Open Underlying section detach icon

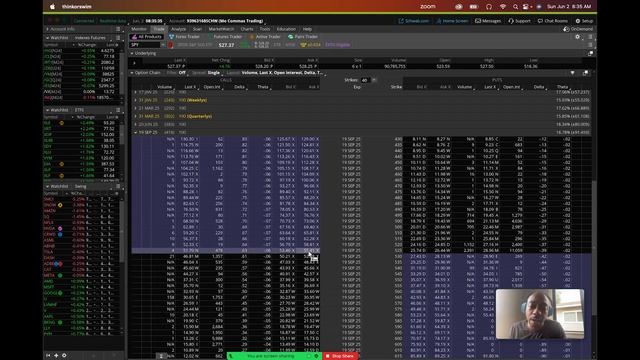click(x=590, y=53)
